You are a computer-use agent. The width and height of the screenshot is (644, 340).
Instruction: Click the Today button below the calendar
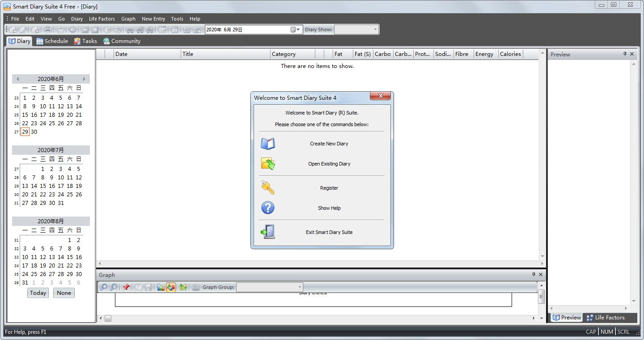pos(38,293)
